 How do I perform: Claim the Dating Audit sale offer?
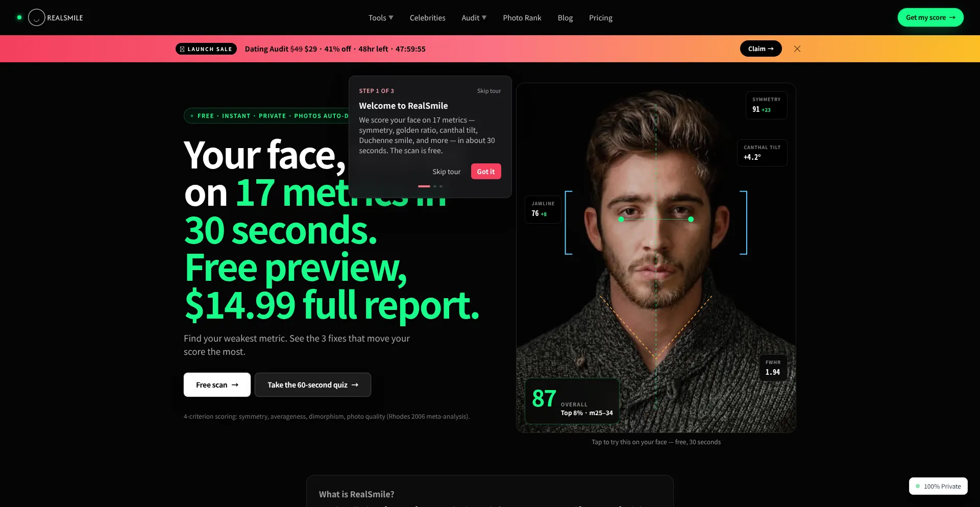761,49
